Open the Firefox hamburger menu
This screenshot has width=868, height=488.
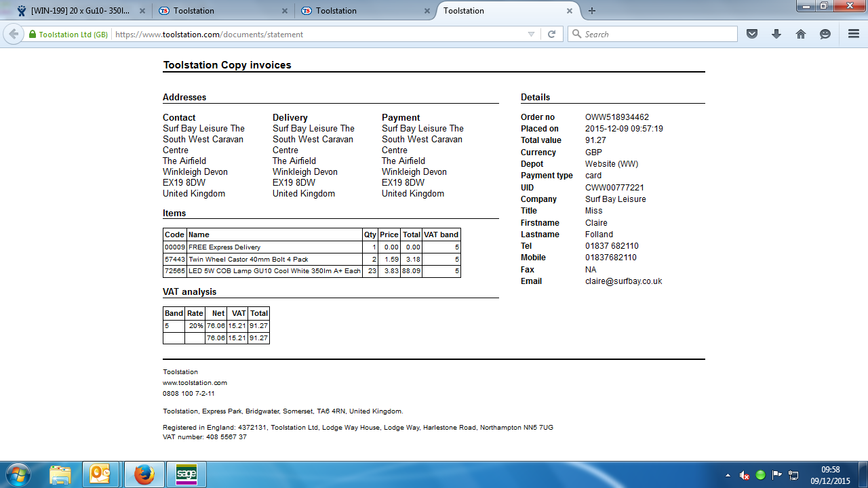pos(854,34)
